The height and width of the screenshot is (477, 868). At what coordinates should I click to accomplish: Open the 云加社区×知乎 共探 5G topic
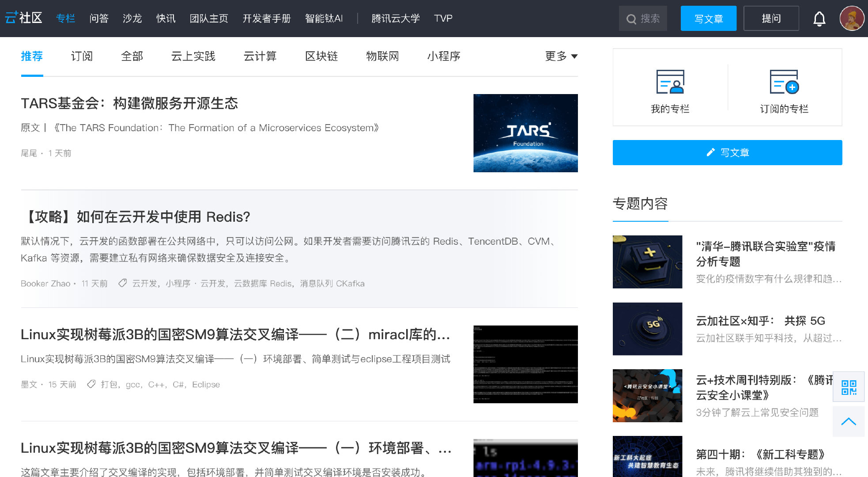(761, 321)
